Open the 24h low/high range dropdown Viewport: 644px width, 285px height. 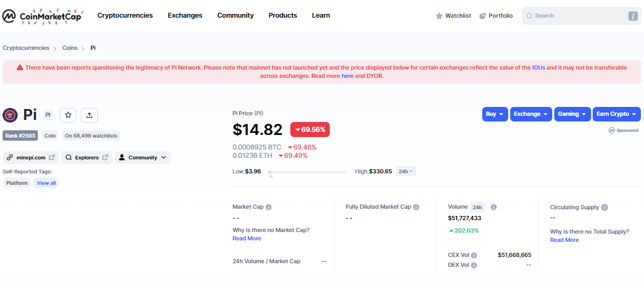click(406, 171)
